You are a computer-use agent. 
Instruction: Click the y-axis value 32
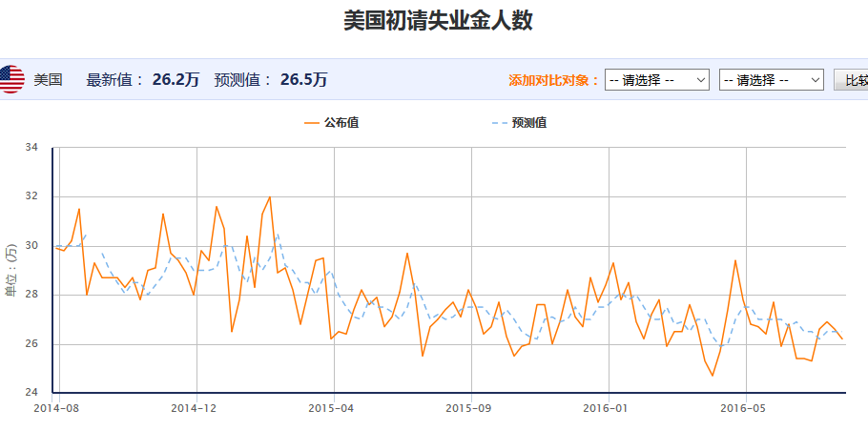click(31, 196)
